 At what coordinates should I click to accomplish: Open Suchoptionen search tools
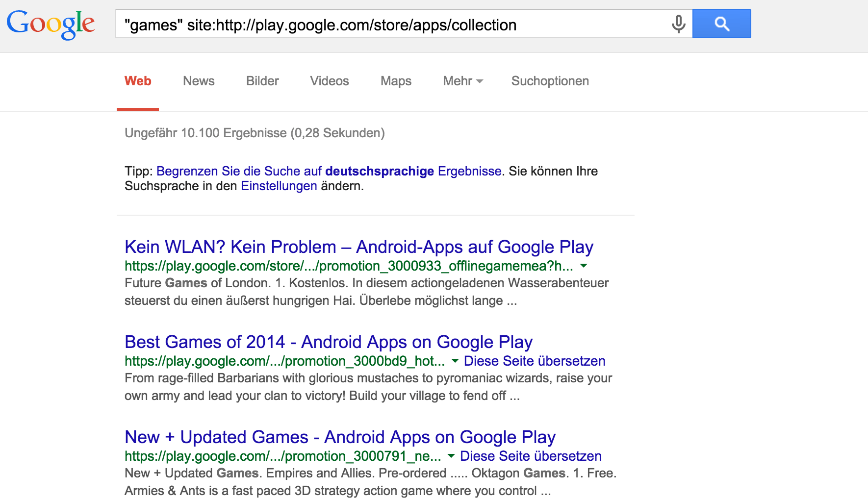[550, 81]
